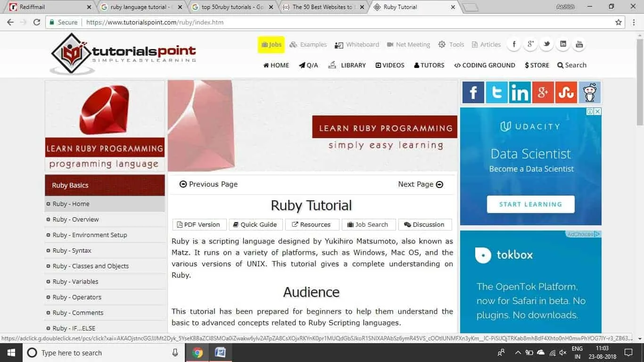This screenshot has width=644, height=362.
Task: Open Windows notification center icon
Action: pos(628,353)
